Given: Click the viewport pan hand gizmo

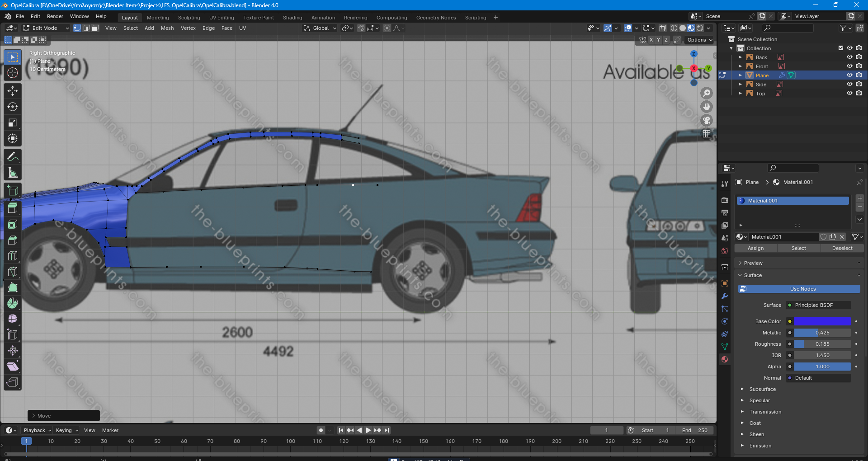Looking at the screenshot, I should 707,107.
